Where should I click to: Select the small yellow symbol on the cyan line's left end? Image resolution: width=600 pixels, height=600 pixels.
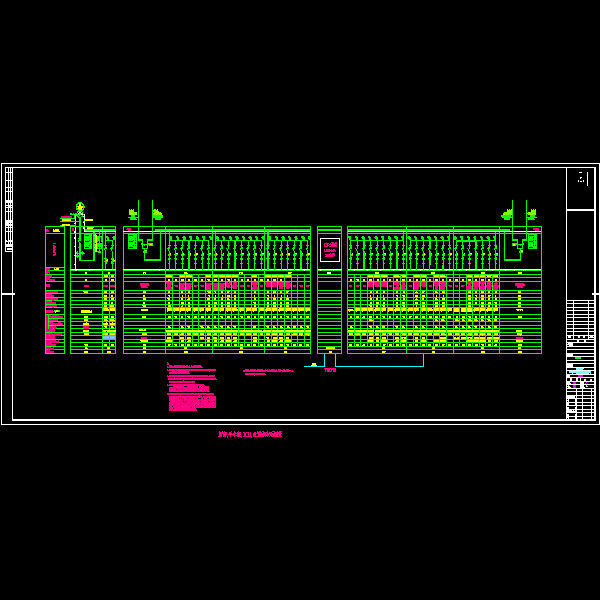pyautogui.click(x=314, y=365)
